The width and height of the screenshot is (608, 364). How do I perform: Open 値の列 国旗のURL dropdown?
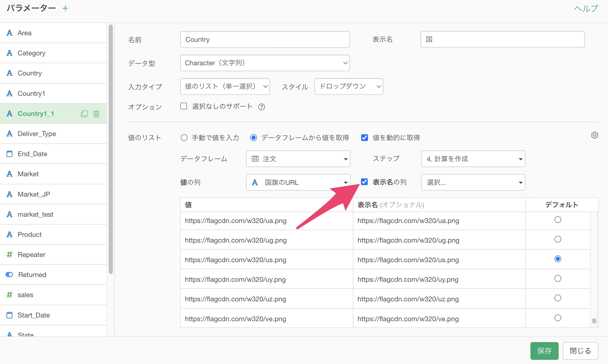pyautogui.click(x=298, y=182)
